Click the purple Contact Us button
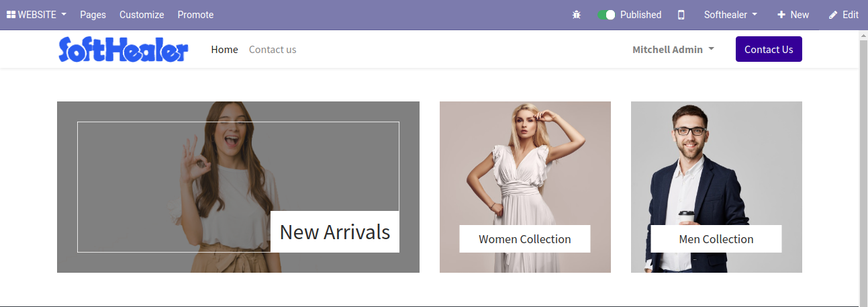 (x=769, y=49)
